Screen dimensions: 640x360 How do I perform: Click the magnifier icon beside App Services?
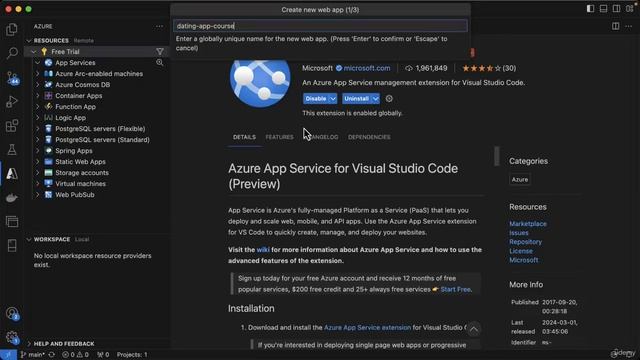160,63
